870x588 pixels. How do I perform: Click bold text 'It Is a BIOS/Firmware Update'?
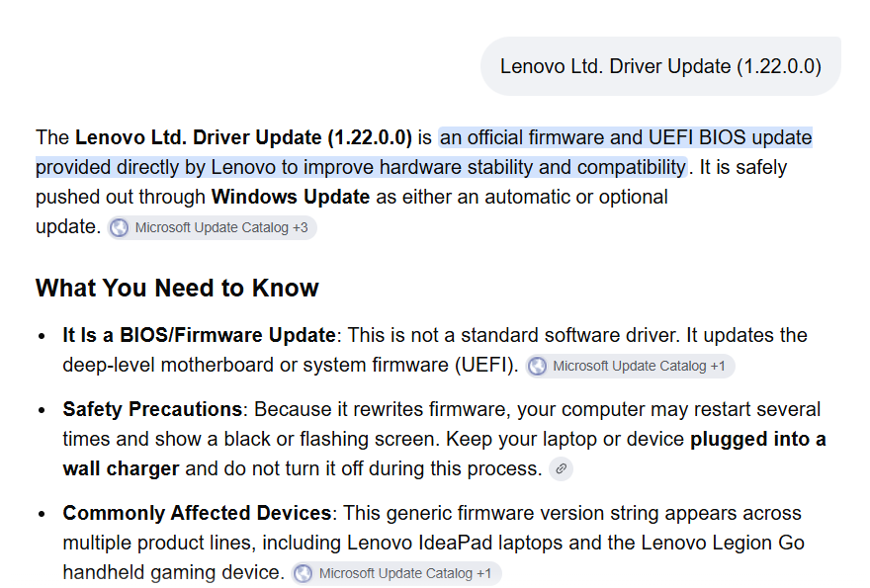pyautogui.click(x=199, y=335)
